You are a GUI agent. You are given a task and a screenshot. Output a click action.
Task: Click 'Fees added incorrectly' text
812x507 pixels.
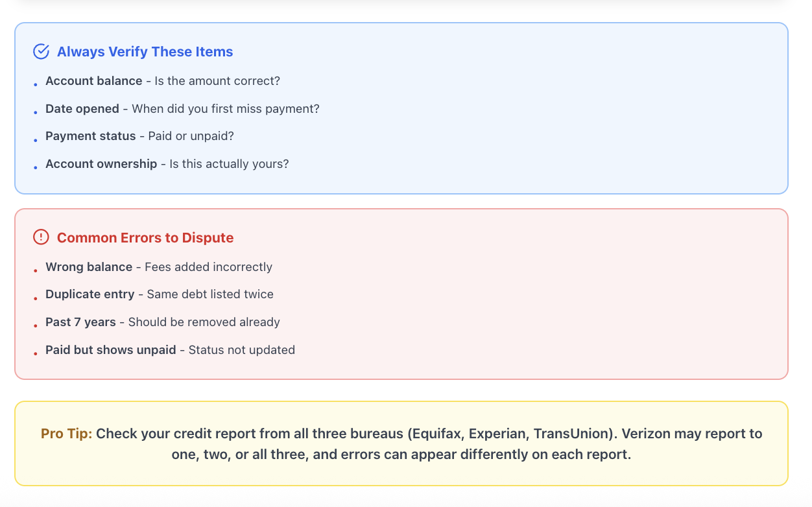[208, 267]
